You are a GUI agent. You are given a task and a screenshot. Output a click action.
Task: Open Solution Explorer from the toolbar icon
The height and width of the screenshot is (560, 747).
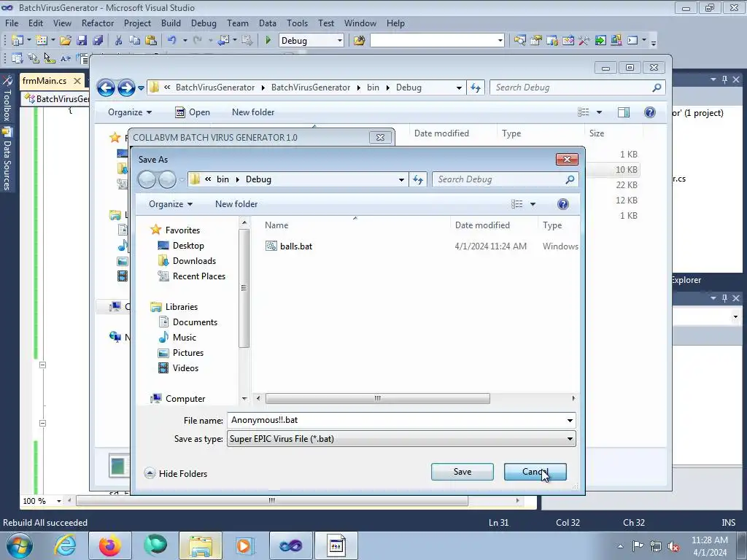pos(519,41)
